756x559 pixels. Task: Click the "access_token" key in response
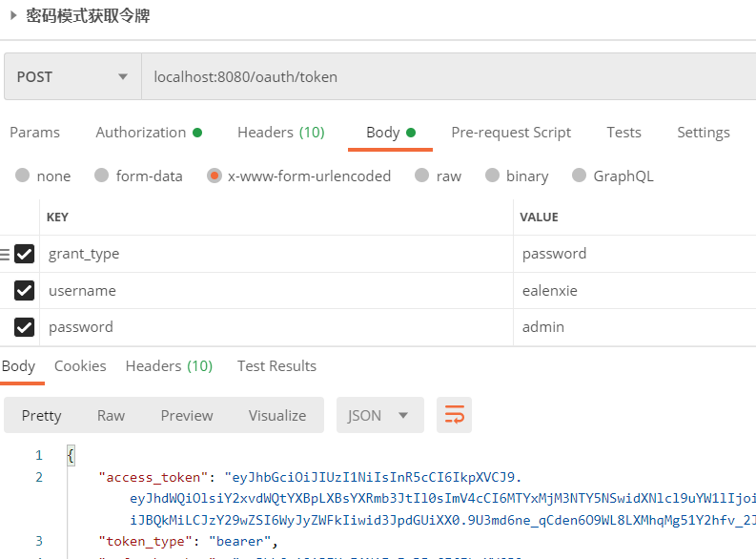pyautogui.click(x=153, y=477)
